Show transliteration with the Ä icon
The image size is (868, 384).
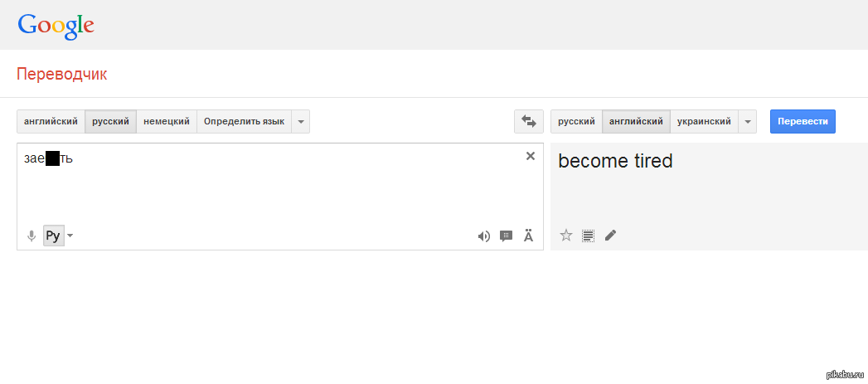click(528, 236)
